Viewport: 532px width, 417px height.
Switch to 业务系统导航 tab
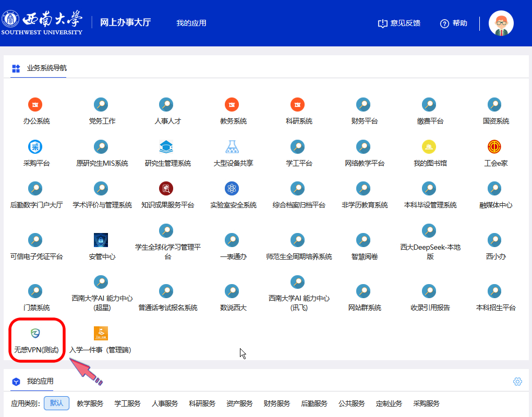coord(46,68)
